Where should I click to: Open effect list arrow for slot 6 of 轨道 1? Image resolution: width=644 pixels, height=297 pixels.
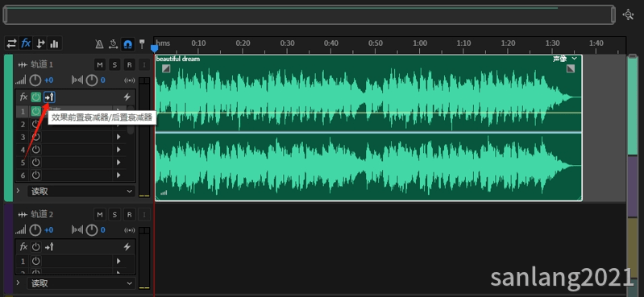[118, 175]
